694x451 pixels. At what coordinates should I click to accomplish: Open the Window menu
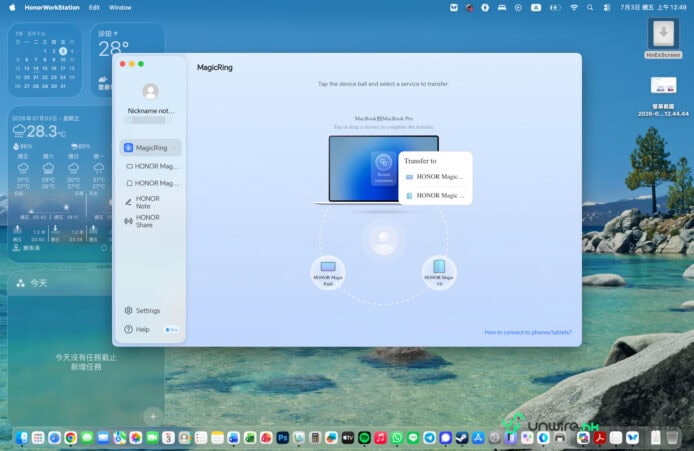pos(120,8)
